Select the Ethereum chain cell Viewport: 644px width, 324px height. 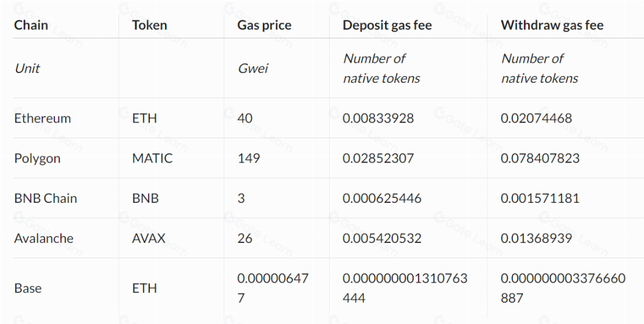pos(42,119)
